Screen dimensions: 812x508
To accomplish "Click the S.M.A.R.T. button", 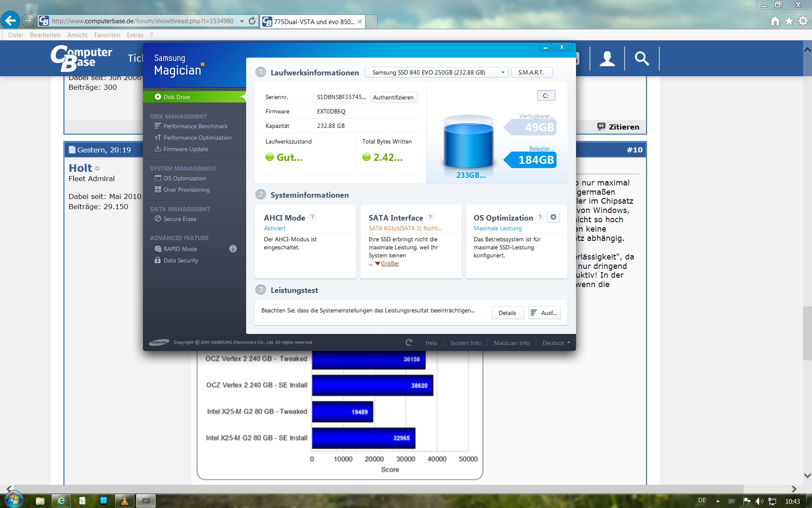I will pos(531,72).
